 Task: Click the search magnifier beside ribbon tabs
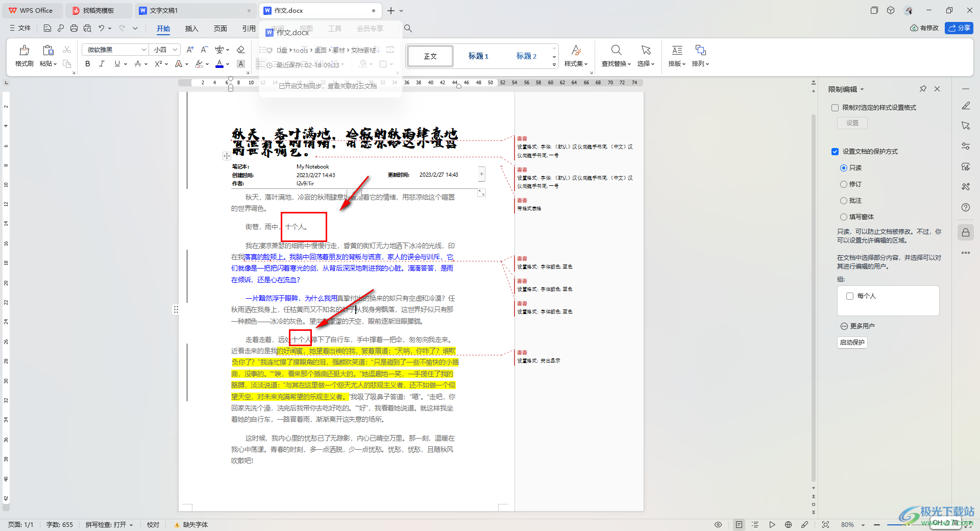click(408, 29)
